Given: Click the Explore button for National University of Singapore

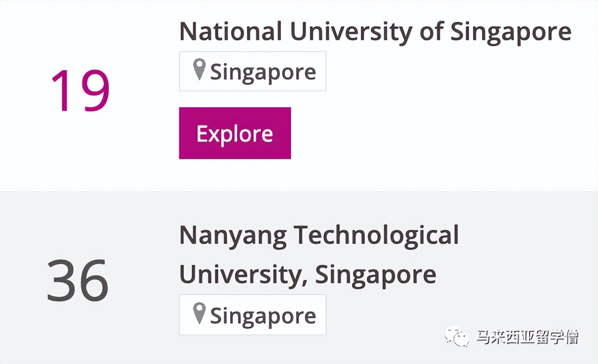Looking at the screenshot, I should [x=235, y=133].
